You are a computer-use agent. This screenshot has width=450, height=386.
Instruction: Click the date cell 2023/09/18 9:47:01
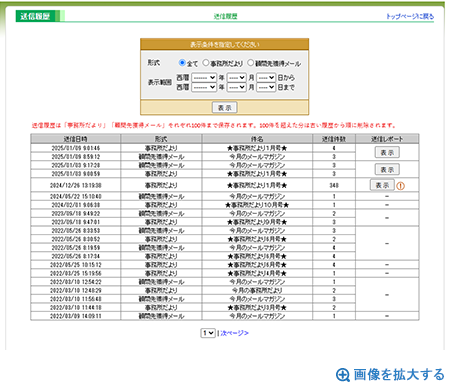(x=76, y=222)
